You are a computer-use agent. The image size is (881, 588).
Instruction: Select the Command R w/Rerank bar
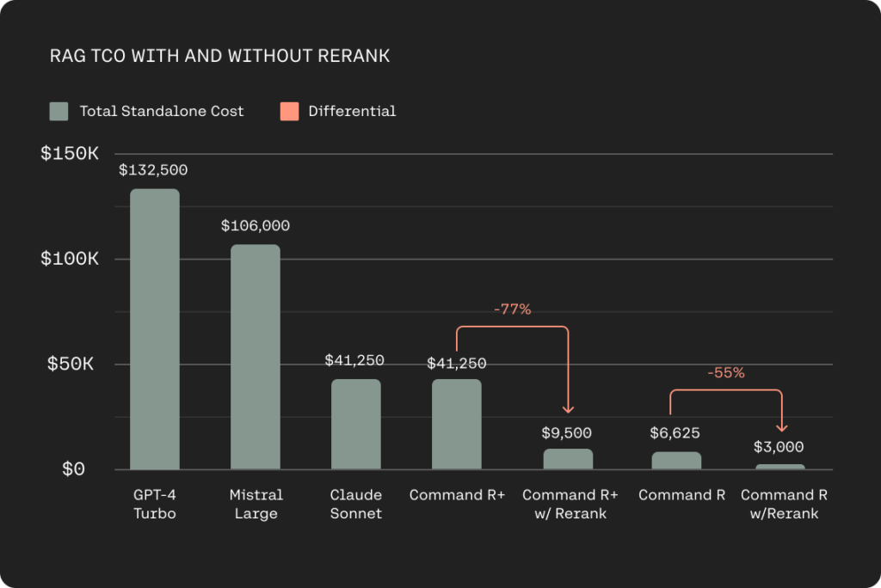[780, 467]
